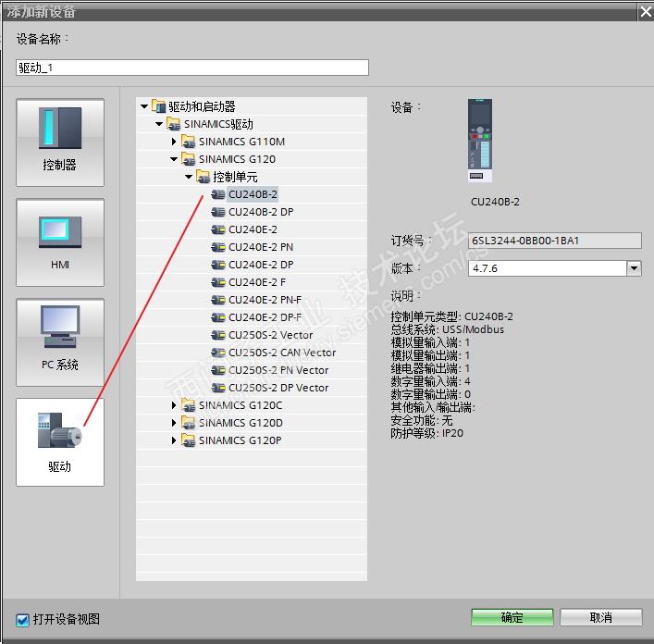
Task: Collapse the SINAMICS G120 node
Action: [x=174, y=159]
